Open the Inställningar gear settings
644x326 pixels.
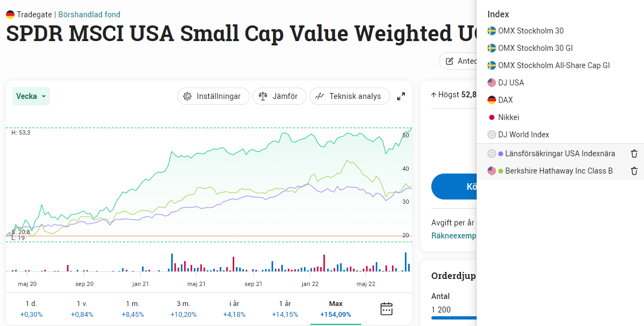tap(213, 96)
